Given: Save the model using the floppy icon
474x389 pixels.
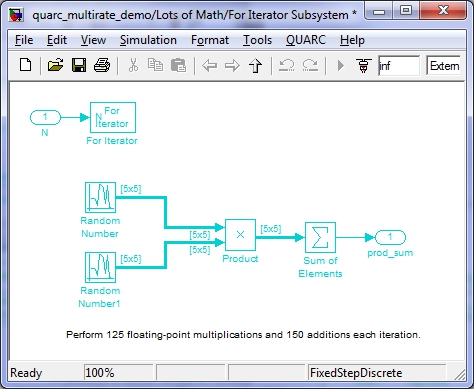Looking at the screenshot, I should (79, 65).
